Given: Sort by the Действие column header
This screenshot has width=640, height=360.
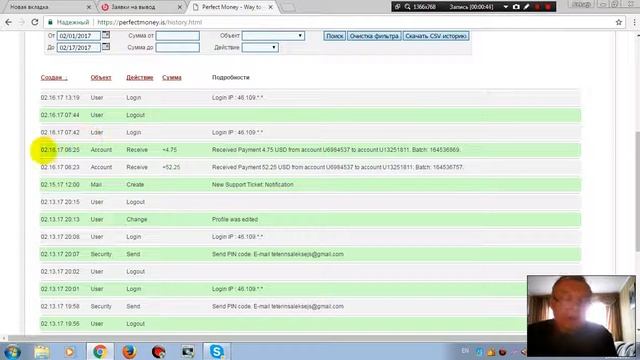Looking at the screenshot, I should click(x=140, y=78).
